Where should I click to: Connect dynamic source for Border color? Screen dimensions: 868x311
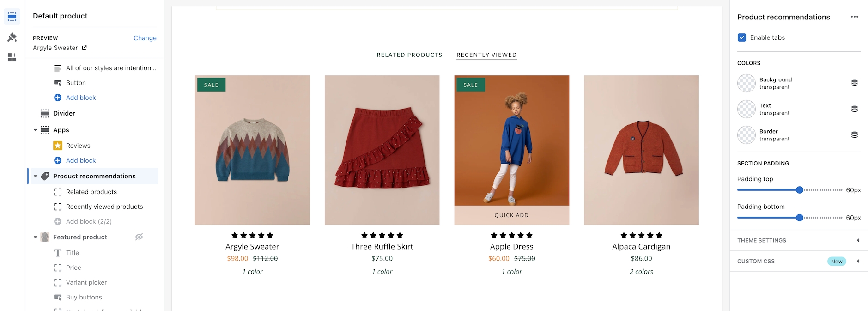(855, 135)
